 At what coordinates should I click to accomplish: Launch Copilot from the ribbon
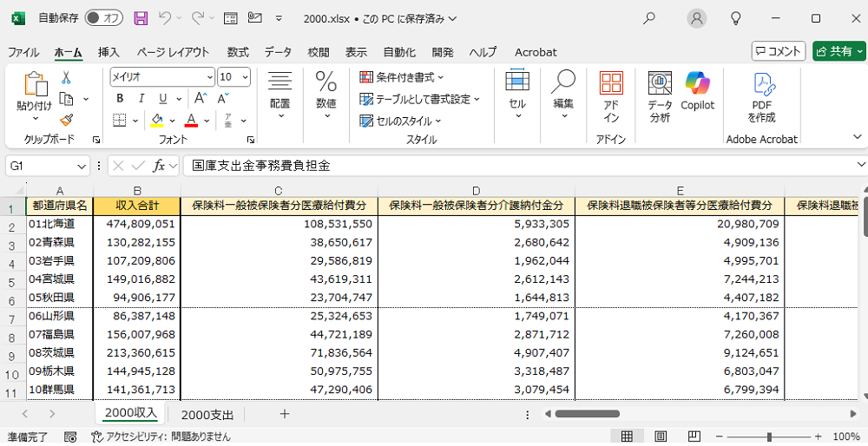coord(698,91)
